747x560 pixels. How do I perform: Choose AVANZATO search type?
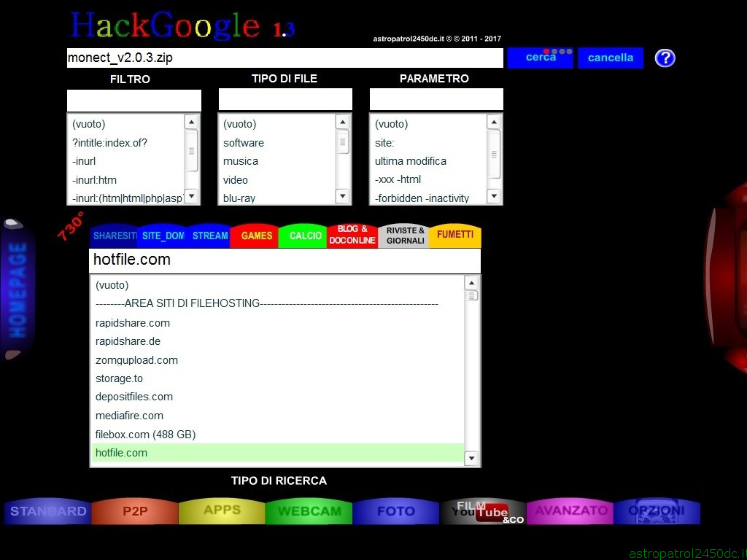(570, 511)
